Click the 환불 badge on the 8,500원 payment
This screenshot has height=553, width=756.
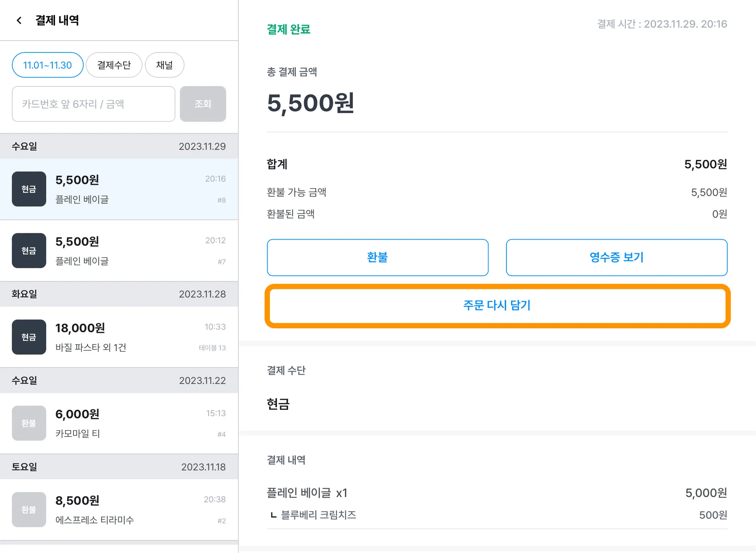click(x=29, y=509)
